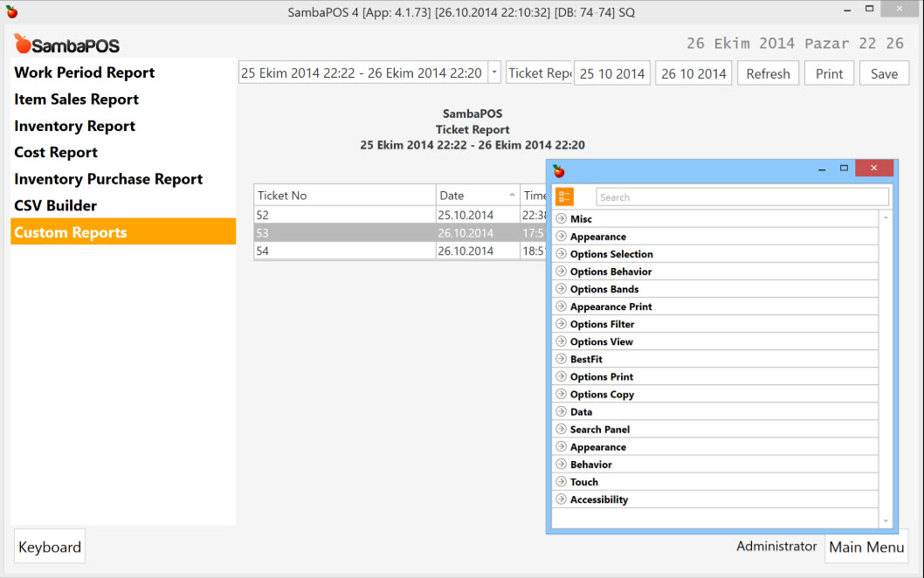Open the Inventory Purchase Report
The image size is (924, 578).
pyautogui.click(x=107, y=178)
